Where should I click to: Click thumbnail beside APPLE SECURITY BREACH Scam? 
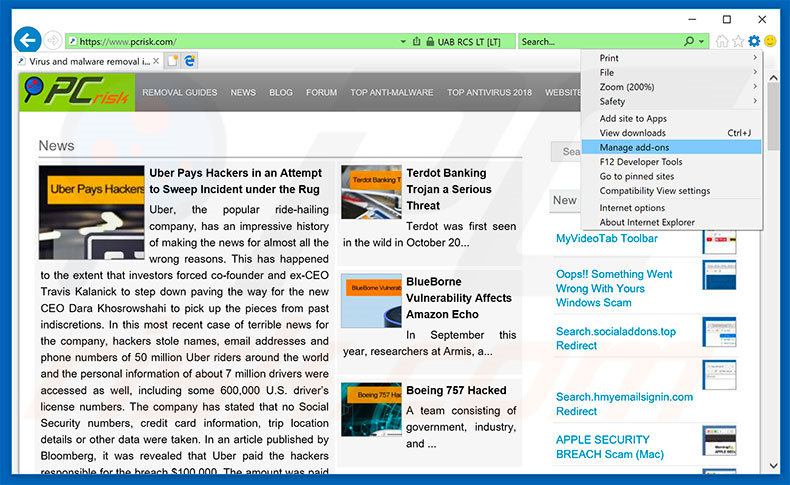pyautogui.click(x=719, y=440)
